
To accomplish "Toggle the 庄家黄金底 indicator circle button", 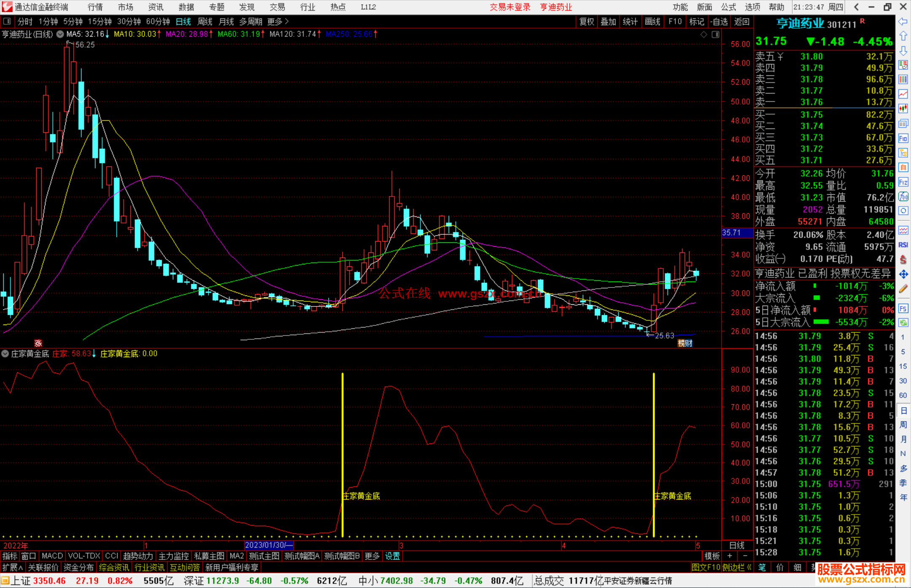I will tap(5, 354).
